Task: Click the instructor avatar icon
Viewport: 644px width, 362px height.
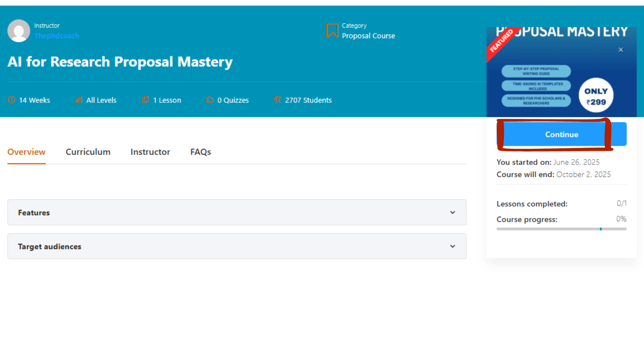Action: (19, 31)
